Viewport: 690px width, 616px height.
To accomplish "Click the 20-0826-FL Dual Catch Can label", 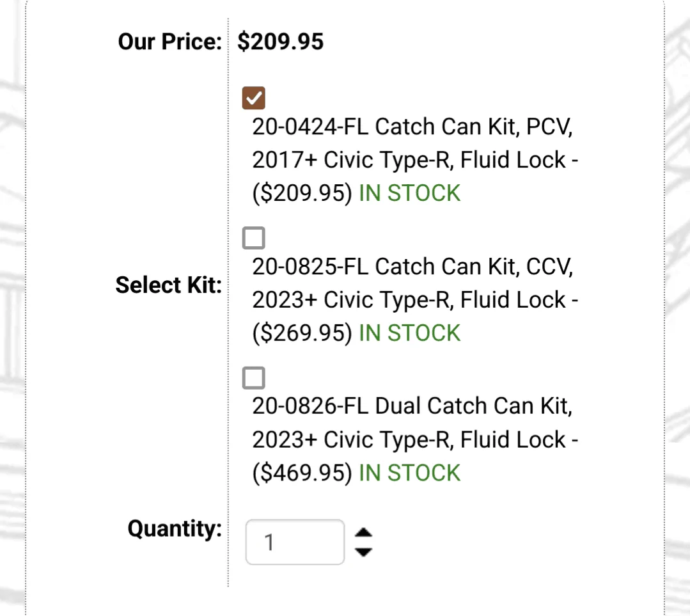I will click(x=411, y=407).
